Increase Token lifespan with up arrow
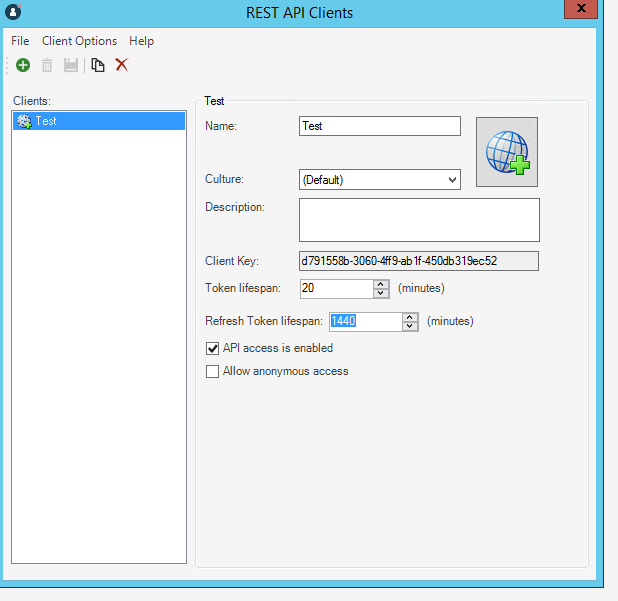The width and height of the screenshot is (618, 601). (x=381, y=284)
